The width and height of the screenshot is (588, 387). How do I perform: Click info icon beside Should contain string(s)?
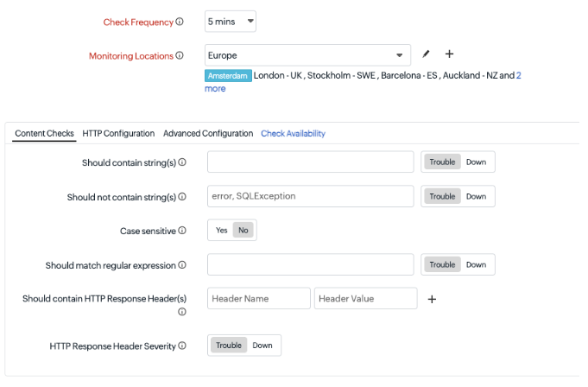pyautogui.click(x=182, y=162)
